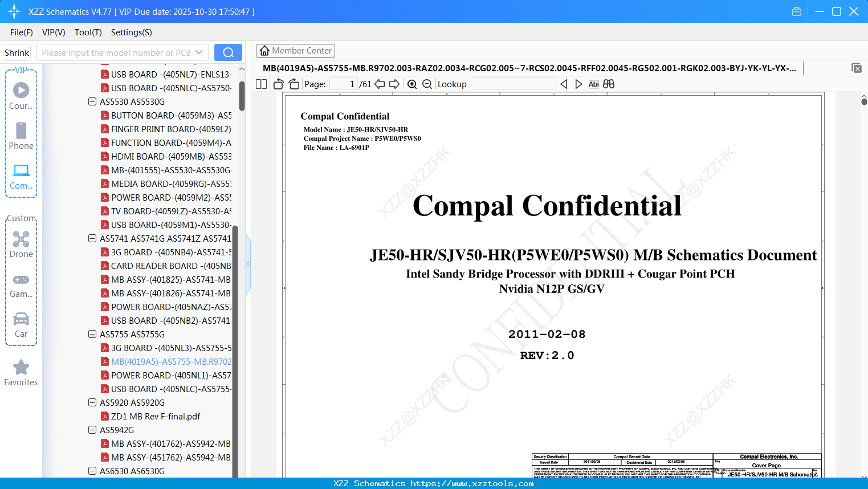Image resolution: width=868 pixels, height=489 pixels.
Task: Open POWER BOARD-(405NL1) file
Action: 171,375
